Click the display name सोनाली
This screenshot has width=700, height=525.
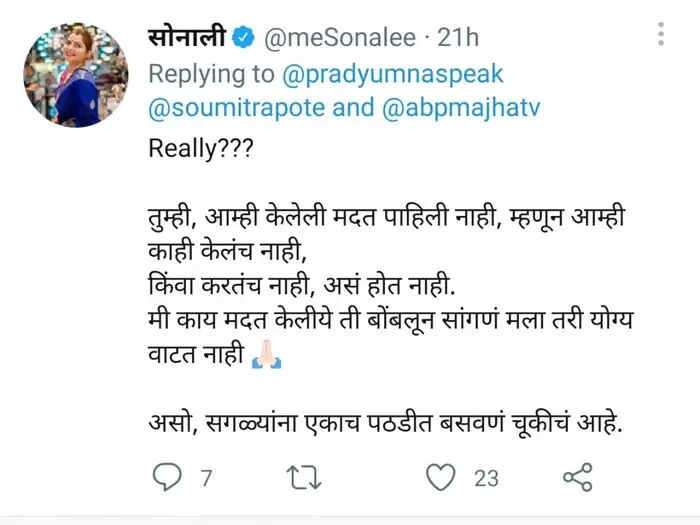(189, 38)
